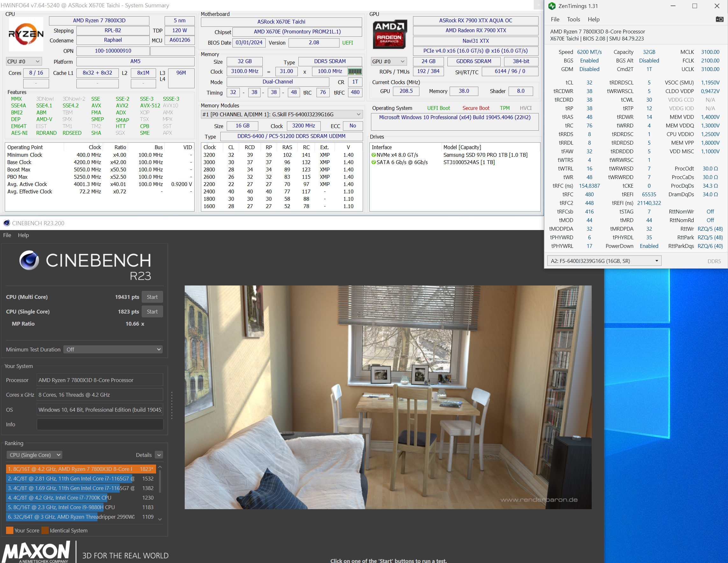Image resolution: width=728 pixels, height=563 pixels.
Task: Click the ZenTimings app icon in title bar
Action: click(x=552, y=6)
